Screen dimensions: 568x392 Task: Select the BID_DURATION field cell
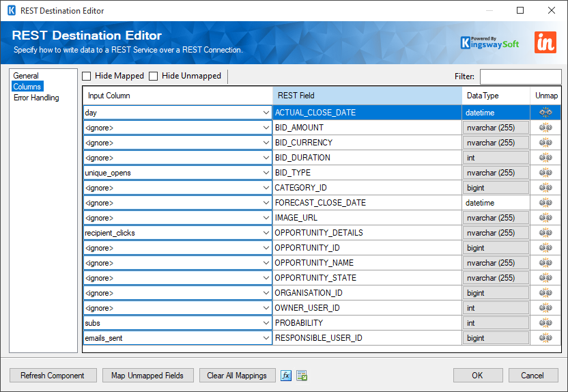[367, 158]
